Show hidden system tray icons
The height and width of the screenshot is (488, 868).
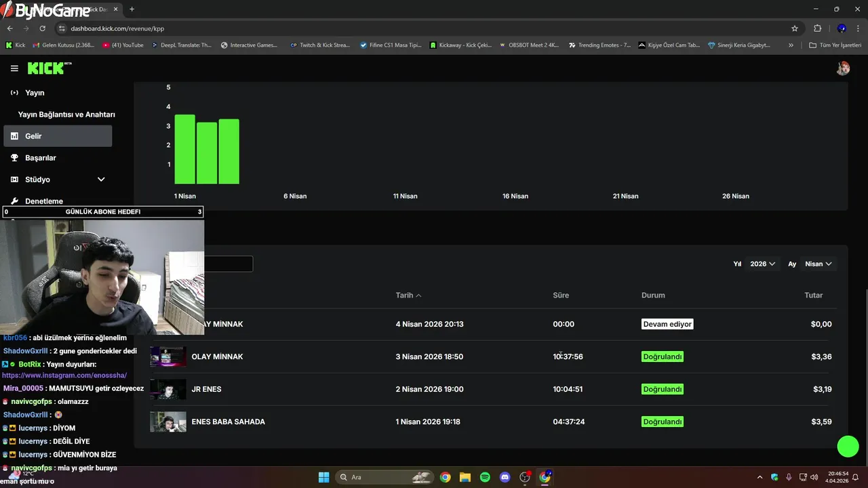759,477
